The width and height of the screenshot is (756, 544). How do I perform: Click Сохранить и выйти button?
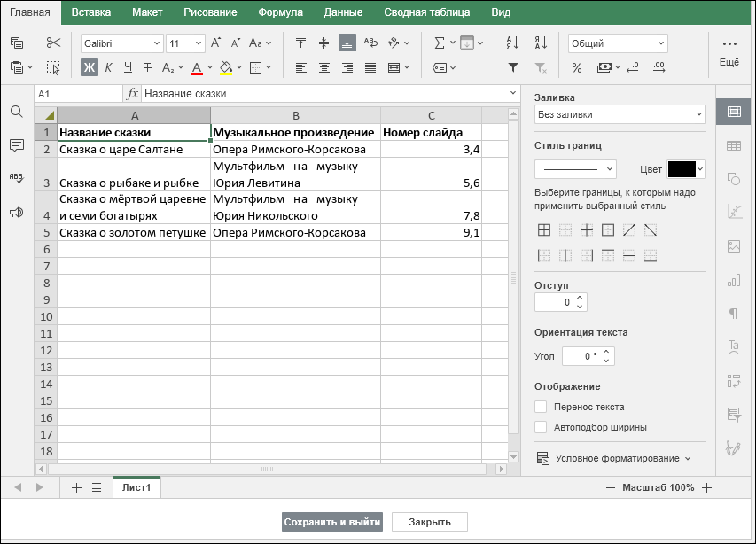tap(332, 522)
